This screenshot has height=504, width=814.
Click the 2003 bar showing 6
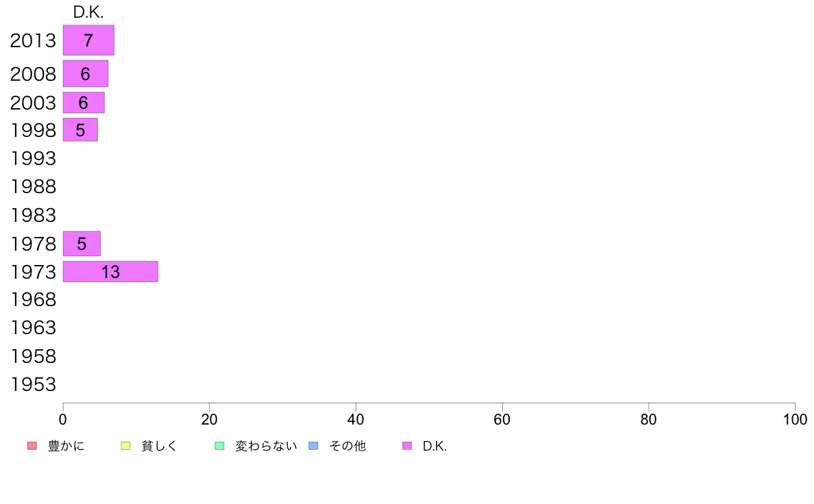(84, 102)
